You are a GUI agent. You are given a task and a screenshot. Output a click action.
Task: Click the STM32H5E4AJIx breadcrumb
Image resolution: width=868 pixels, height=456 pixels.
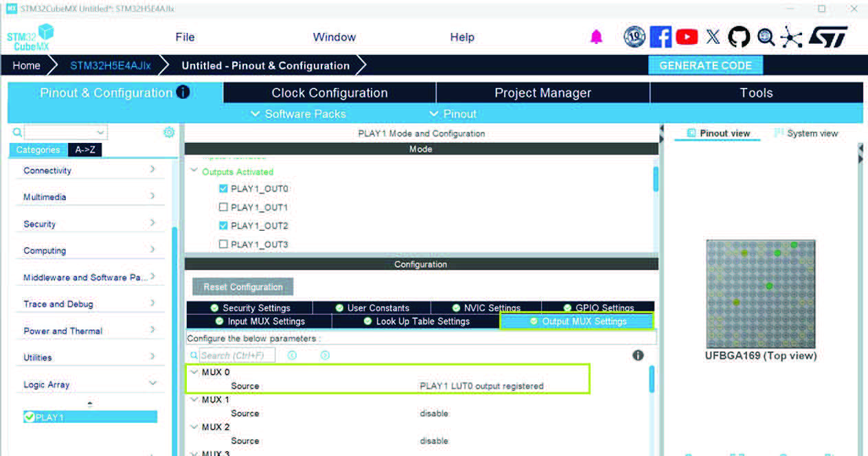[110, 66]
